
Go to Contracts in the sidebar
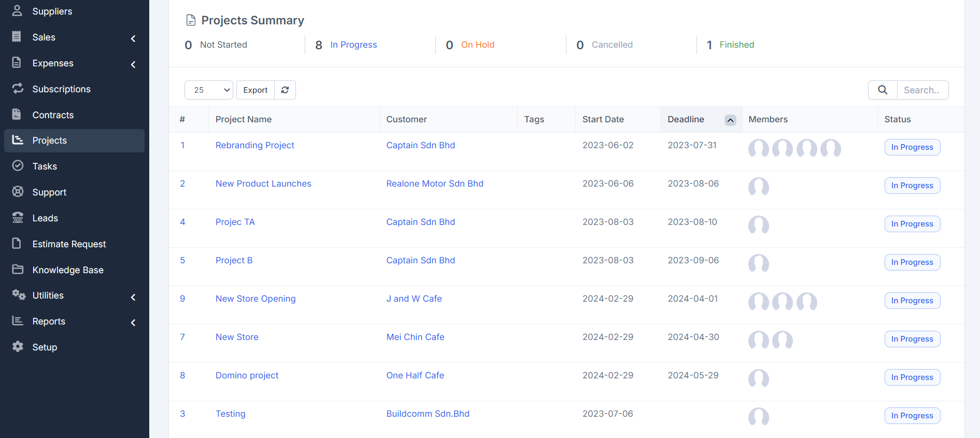(x=53, y=115)
